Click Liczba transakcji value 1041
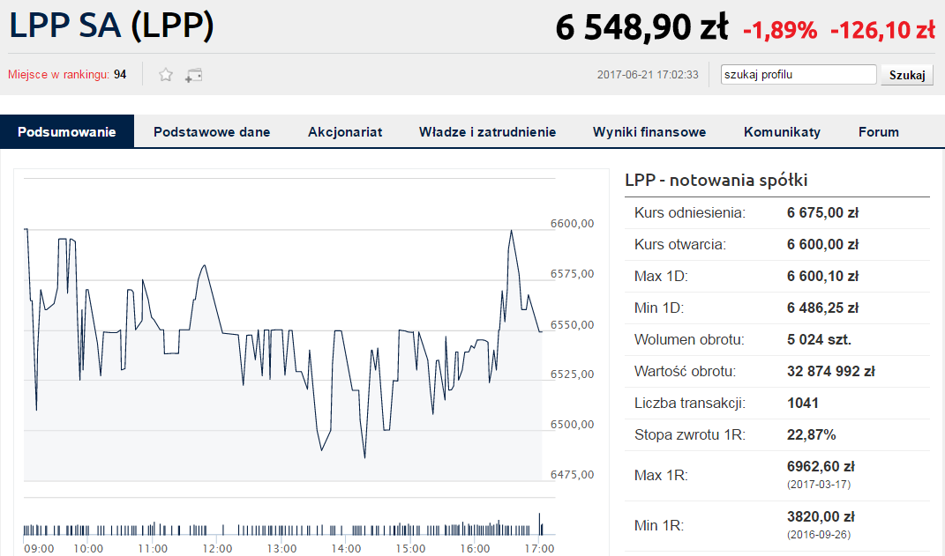 pos(803,403)
